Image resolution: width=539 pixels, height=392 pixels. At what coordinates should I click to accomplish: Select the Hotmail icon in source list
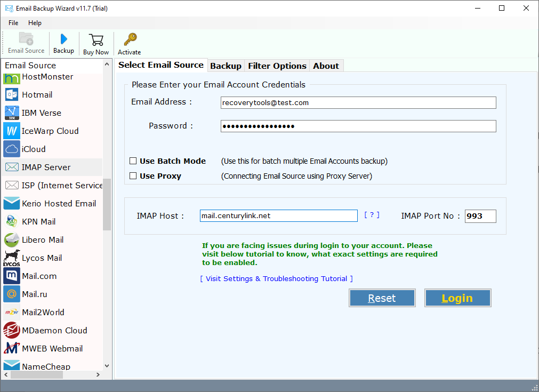pyautogui.click(x=12, y=95)
